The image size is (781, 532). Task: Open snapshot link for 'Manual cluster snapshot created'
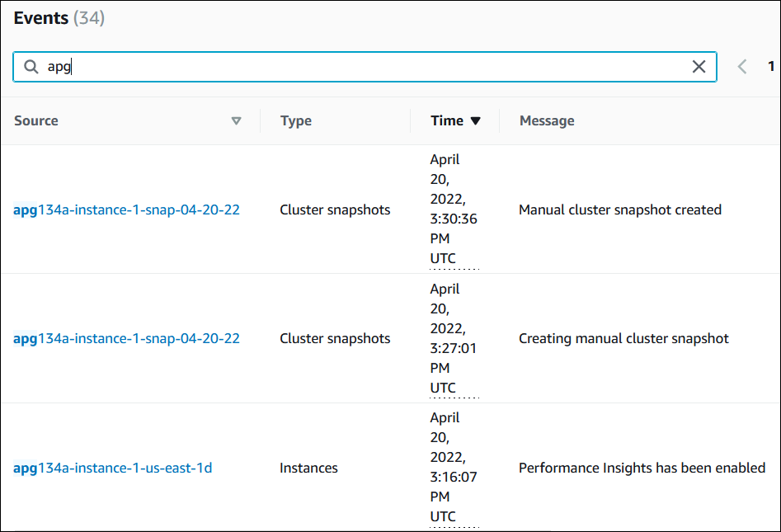pos(126,210)
